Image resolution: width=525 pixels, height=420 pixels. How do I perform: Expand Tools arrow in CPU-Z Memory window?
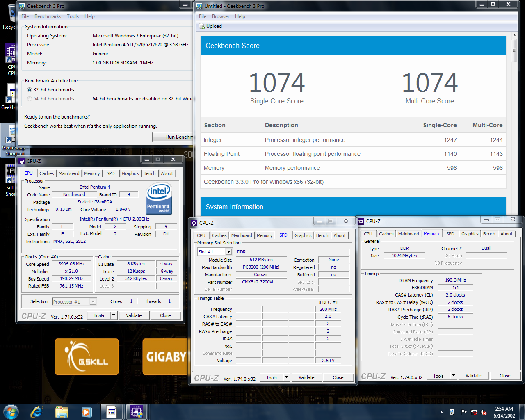point(453,376)
